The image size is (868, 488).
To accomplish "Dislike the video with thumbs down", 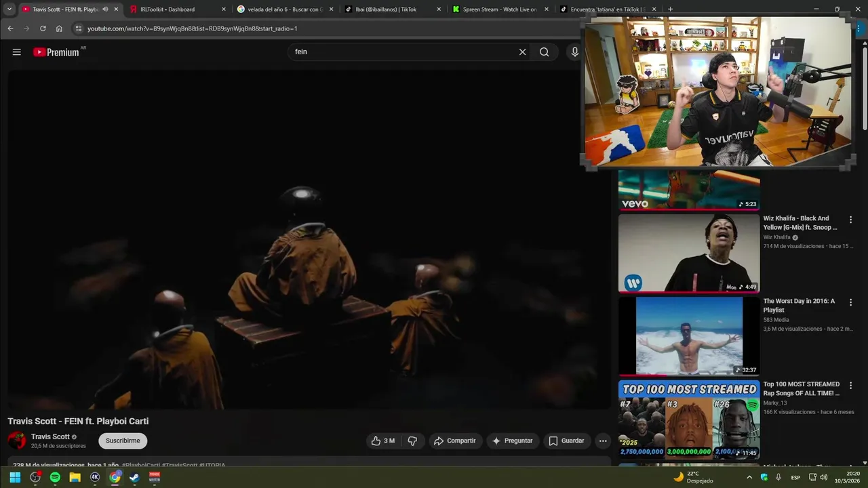I will 412,441.
